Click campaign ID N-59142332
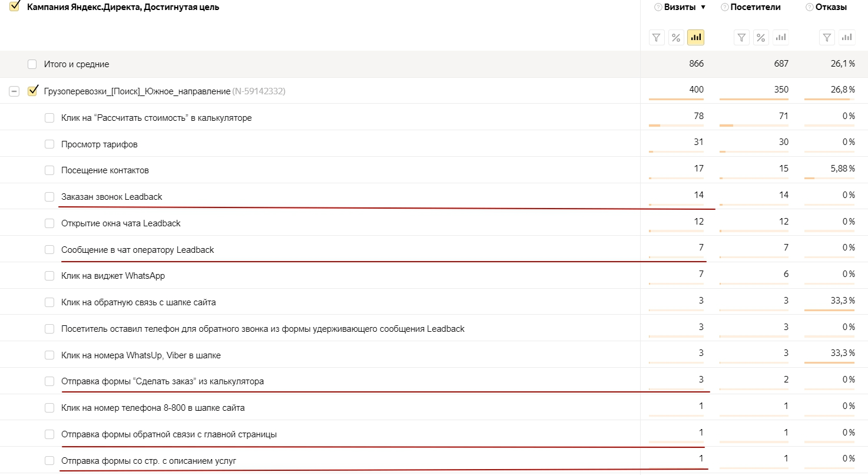Image resolution: width=868 pixels, height=475 pixels. tap(259, 91)
